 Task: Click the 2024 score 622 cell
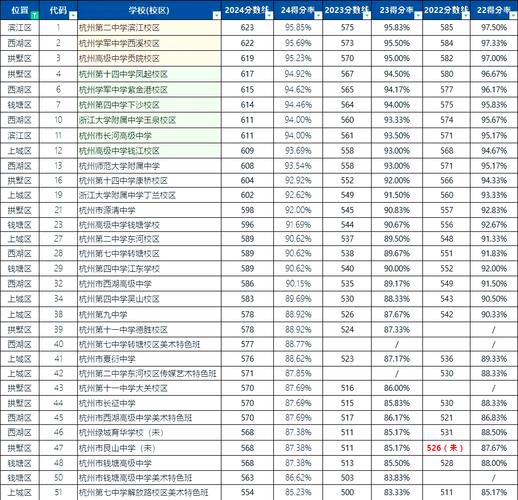[x=247, y=43]
